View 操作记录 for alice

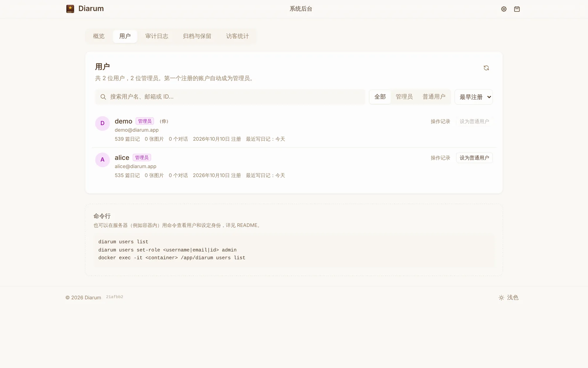(440, 158)
